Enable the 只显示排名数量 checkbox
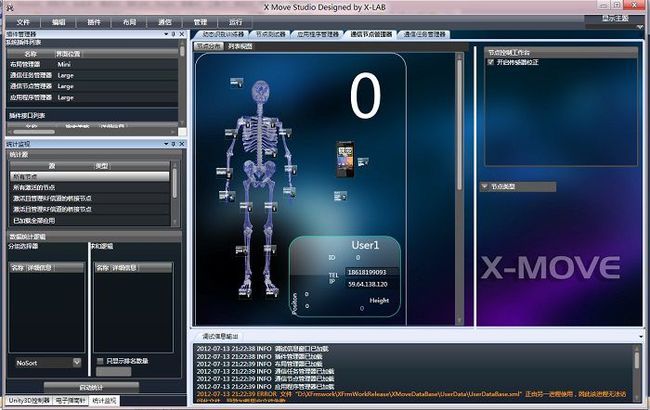 (100, 361)
